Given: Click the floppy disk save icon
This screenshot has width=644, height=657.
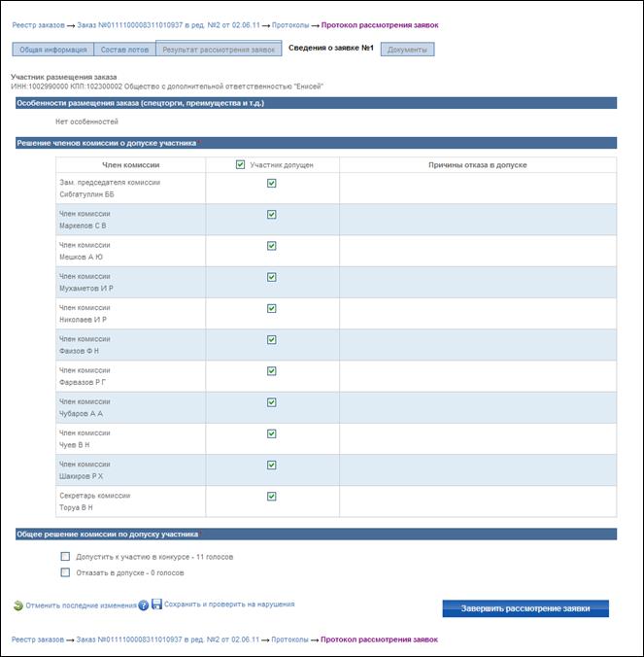Looking at the screenshot, I should click(x=156, y=604).
